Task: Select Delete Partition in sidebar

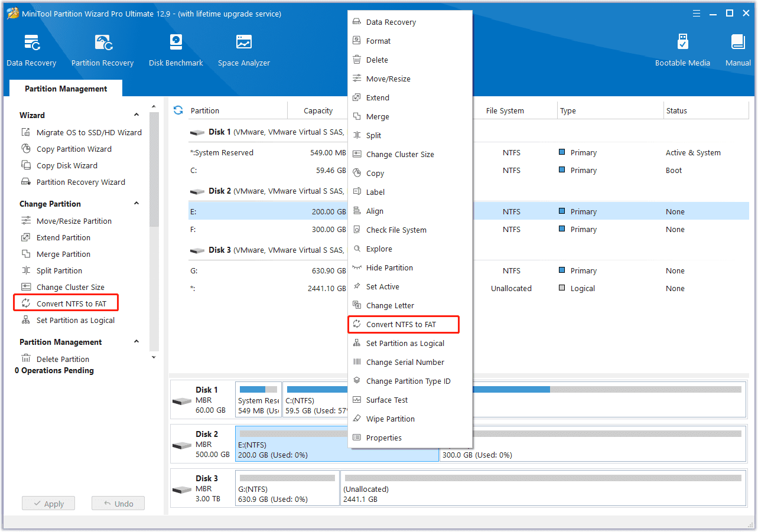Action: (x=55, y=359)
